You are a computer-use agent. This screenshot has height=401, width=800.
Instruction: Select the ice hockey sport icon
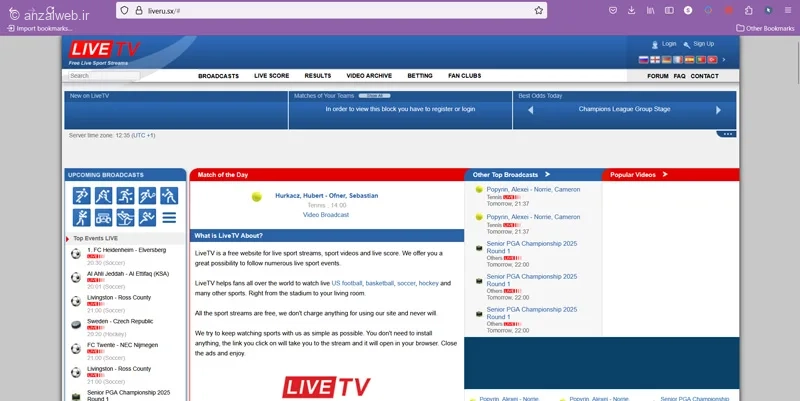(x=104, y=196)
